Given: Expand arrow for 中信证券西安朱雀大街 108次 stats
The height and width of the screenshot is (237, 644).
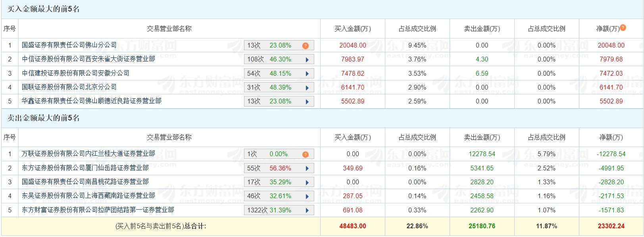Looking at the screenshot, I should (307, 60).
